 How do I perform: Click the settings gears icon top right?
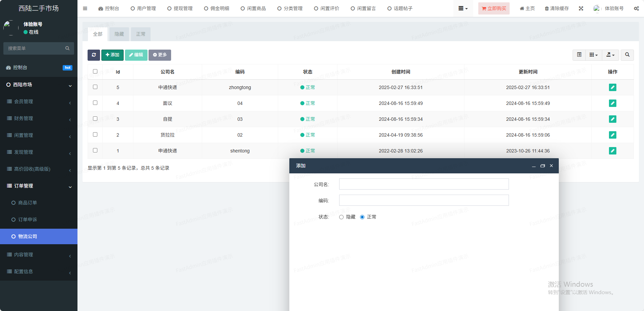636,8
